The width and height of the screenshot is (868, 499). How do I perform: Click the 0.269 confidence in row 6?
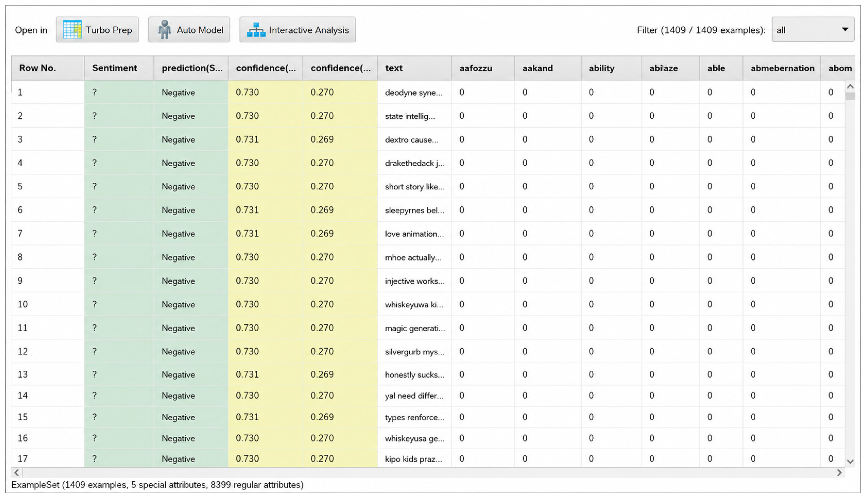[340, 210]
